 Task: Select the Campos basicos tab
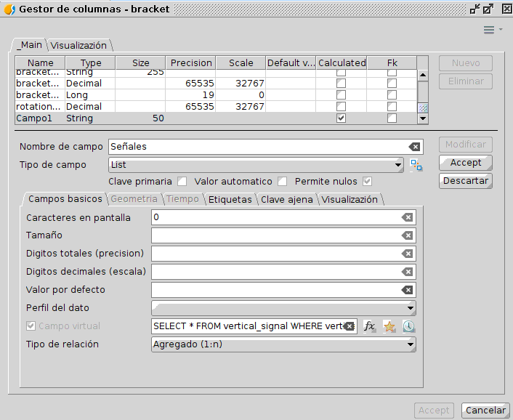[x=65, y=199]
